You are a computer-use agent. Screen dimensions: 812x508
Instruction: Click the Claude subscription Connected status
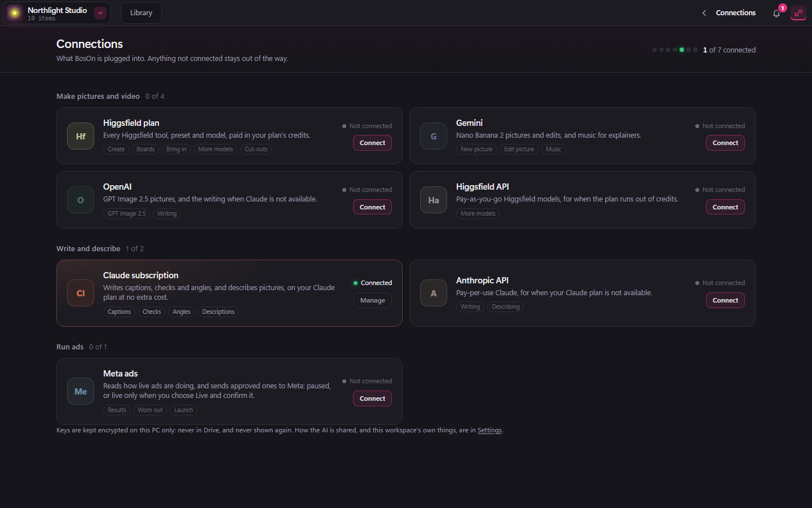pyautogui.click(x=372, y=283)
